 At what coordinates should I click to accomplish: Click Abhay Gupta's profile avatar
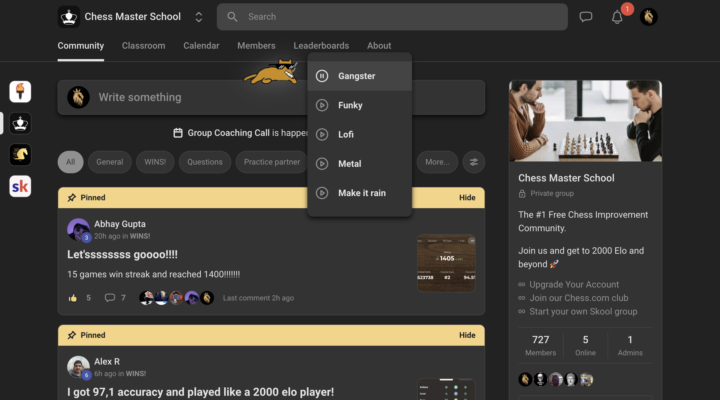point(79,230)
